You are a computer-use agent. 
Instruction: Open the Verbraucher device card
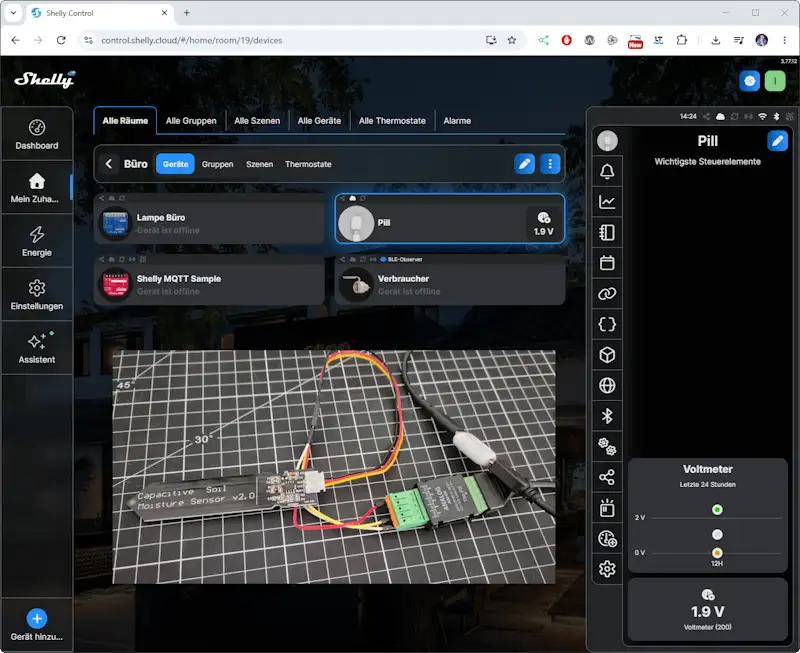[450, 280]
